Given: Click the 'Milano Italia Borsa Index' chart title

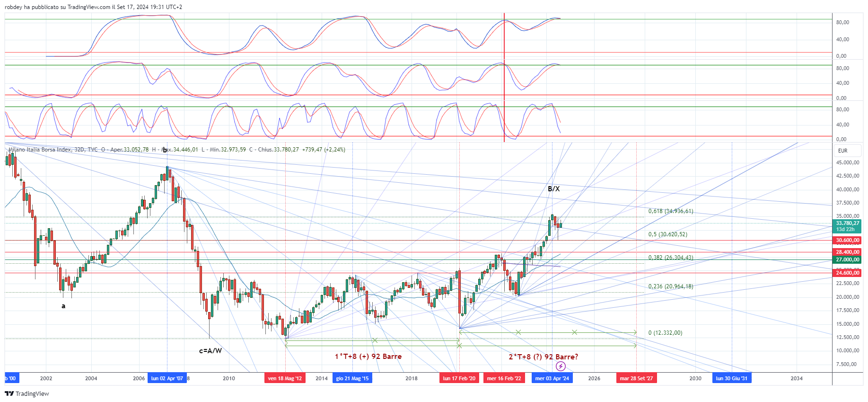Looking at the screenshot, I should pos(40,150).
